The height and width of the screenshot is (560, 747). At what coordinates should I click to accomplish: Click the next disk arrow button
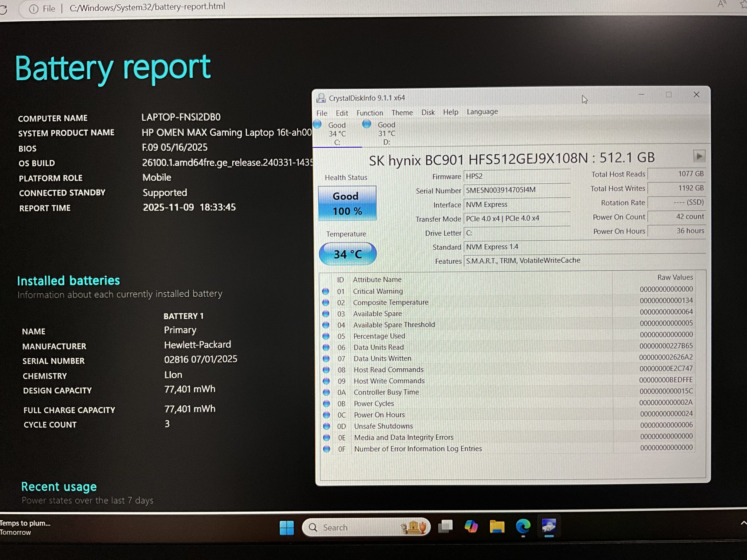click(699, 156)
